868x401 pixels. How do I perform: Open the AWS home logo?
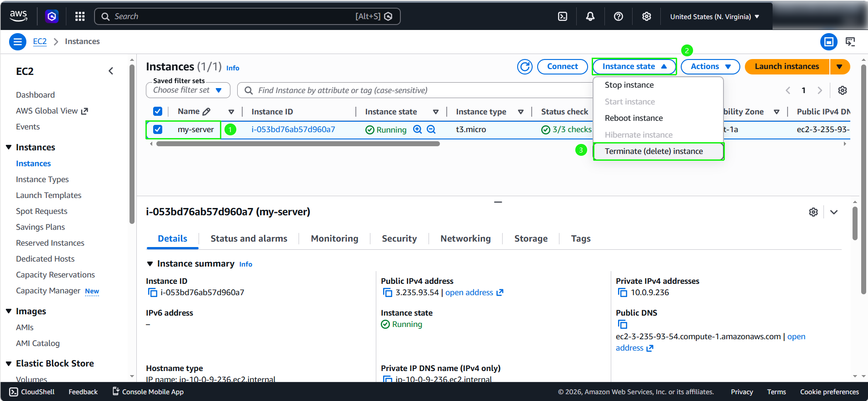pos(19,16)
